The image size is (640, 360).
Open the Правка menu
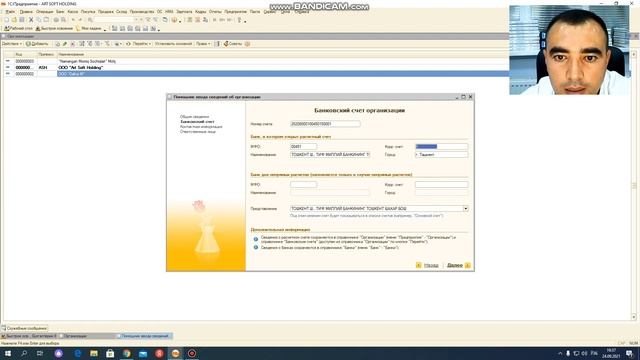pos(26,12)
